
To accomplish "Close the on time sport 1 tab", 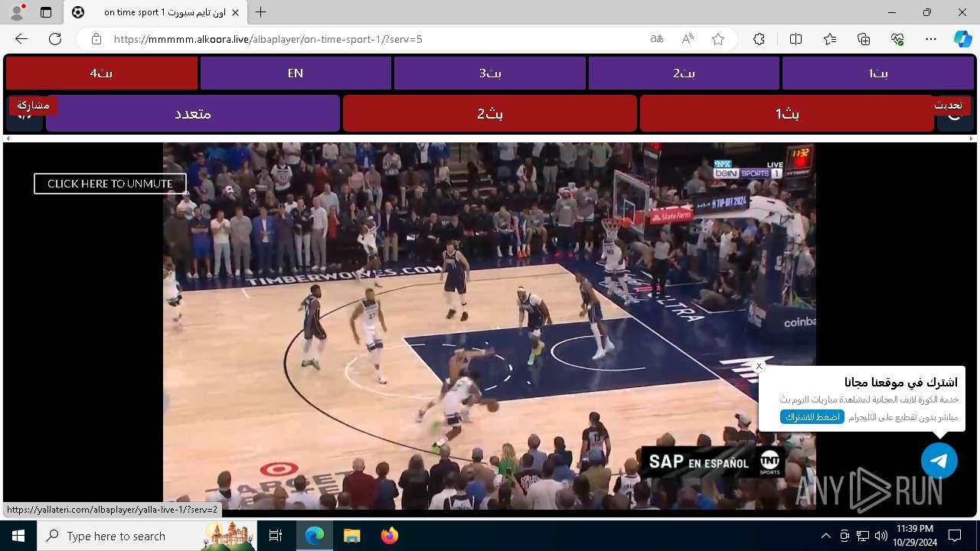I will point(235,12).
